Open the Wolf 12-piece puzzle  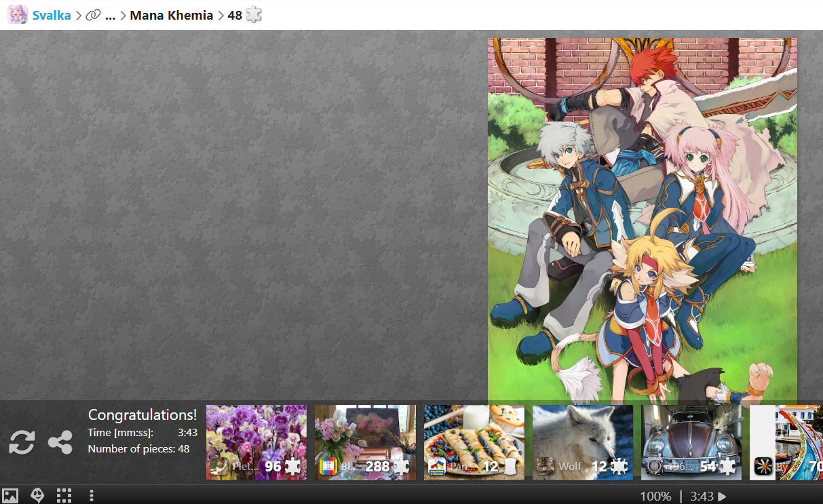click(583, 442)
